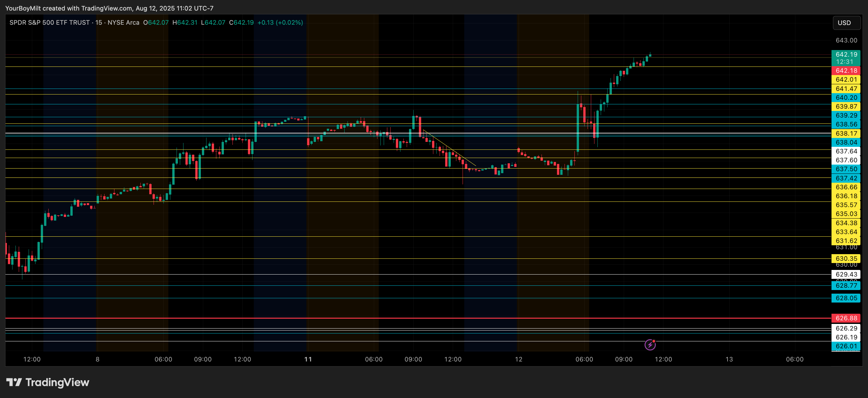Click the white 629.43 price label
Screen dimensions: 868x398
pyautogui.click(x=846, y=274)
